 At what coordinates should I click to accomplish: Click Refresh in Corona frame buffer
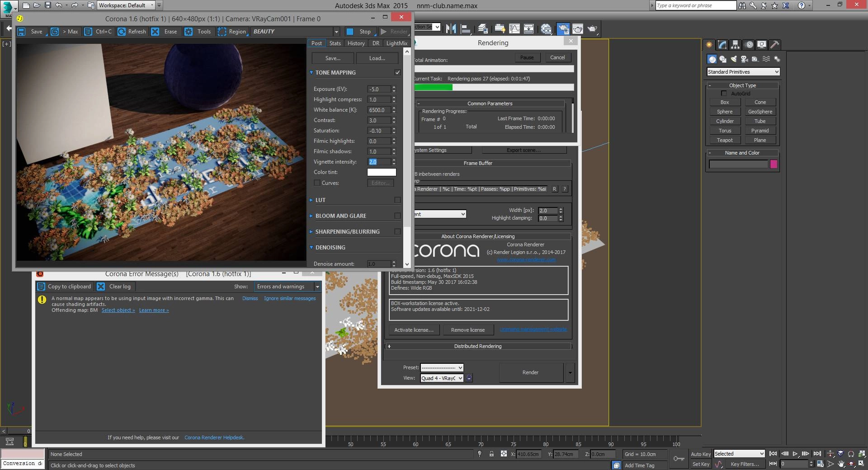tap(132, 32)
